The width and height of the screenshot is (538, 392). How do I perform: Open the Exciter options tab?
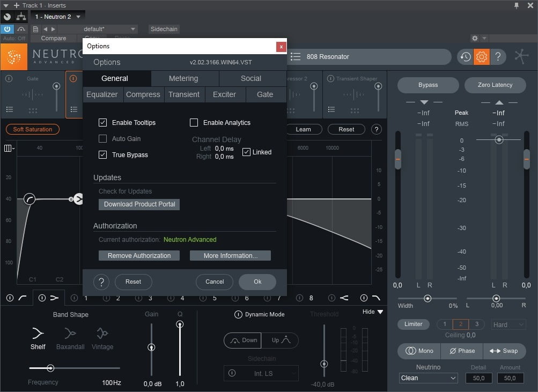(224, 95)
